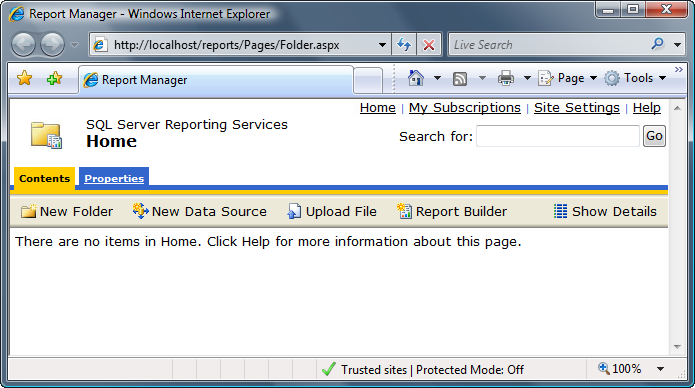Switch to the Properties tab
695x388 pixels.
click(x=114, y=179)
